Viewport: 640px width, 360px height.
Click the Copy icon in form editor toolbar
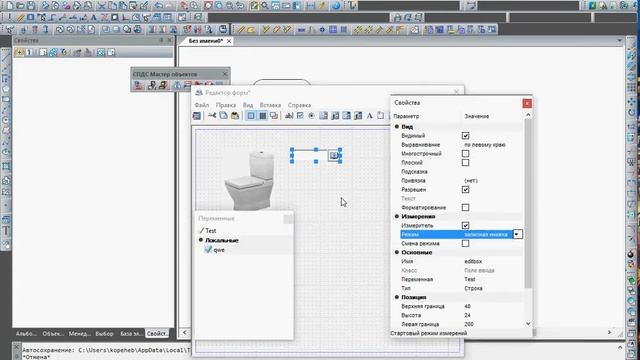(223, 116)
